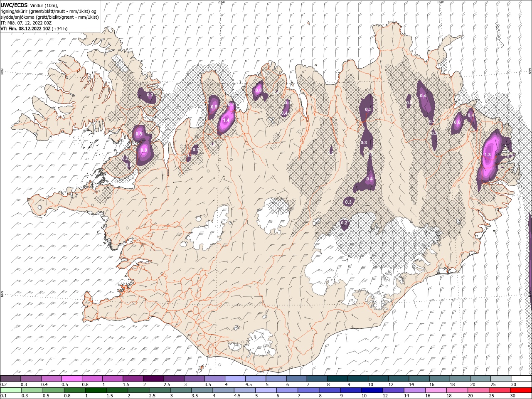Click the 15W longitude label
Viewport: 532px width, 399px height.
440,2
